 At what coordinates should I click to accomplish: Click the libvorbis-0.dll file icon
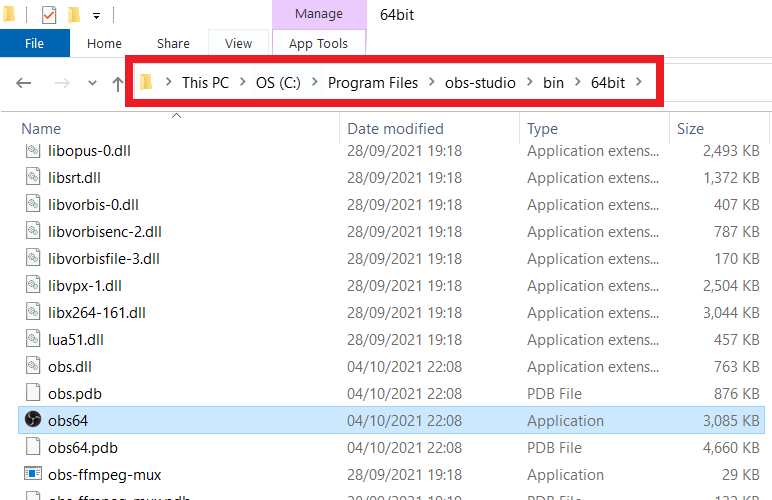(x=32, y=203)
